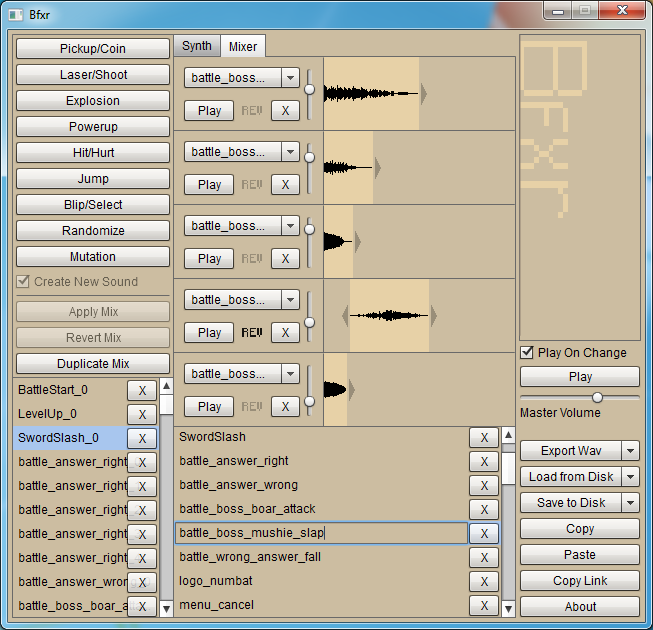Viewport: 653px width, 630px height.
Task: Click right trim arrow on second track waveform
Action: [x=377, y=168]
